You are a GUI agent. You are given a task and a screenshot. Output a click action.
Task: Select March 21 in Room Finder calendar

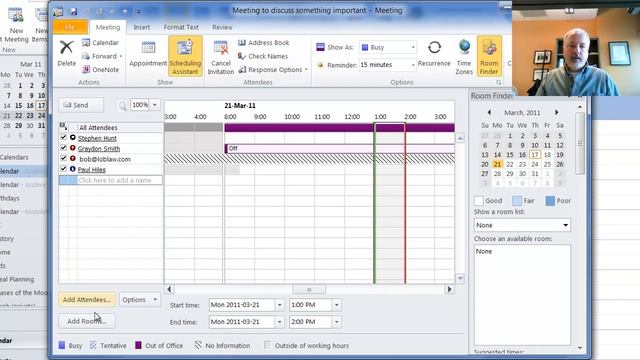497,164
